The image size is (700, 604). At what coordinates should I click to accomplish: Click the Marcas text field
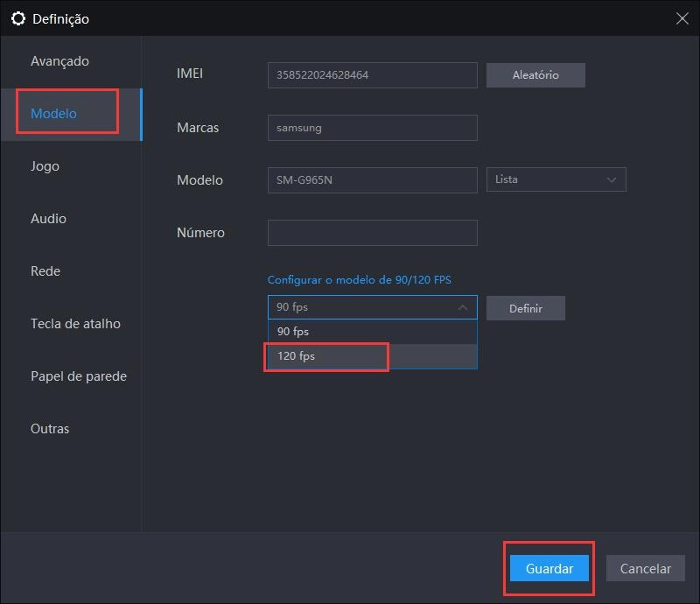372,128
